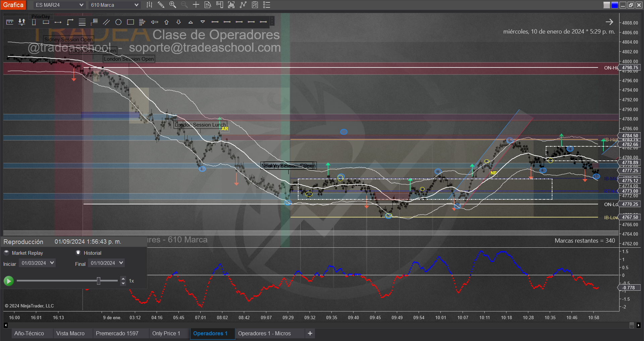644x341 pixels.
Task: Click the Marcas restantes = 340 text
Action: coord(585,241)
